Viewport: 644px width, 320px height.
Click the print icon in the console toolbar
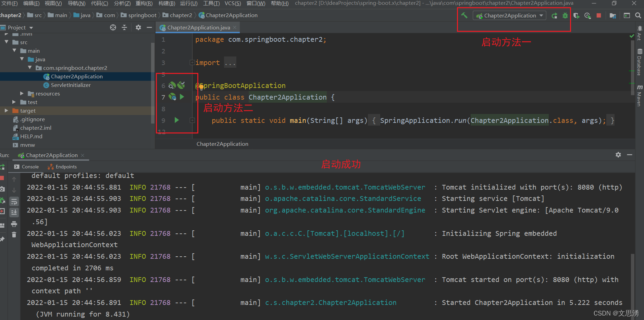pos(14,224)
